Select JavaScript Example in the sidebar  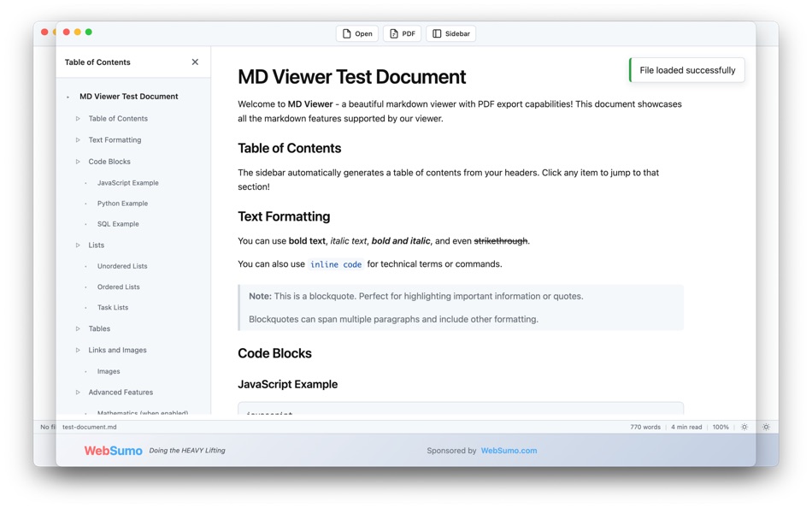click(127, 182)
